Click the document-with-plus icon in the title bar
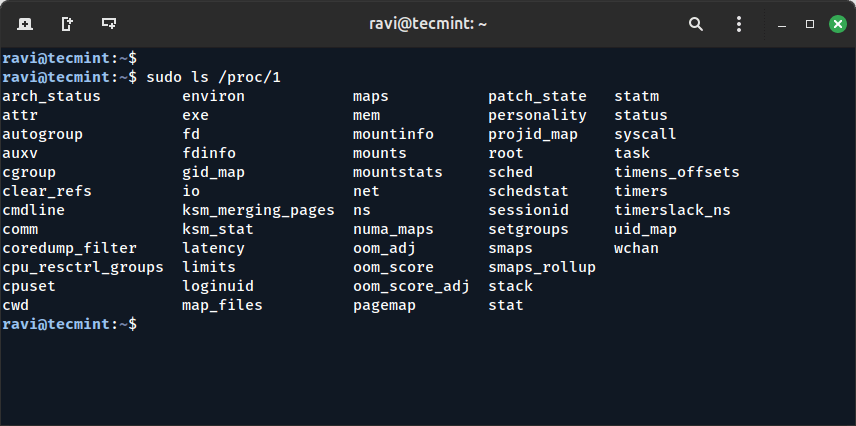 pyautogui.click(x=66, y=23)
